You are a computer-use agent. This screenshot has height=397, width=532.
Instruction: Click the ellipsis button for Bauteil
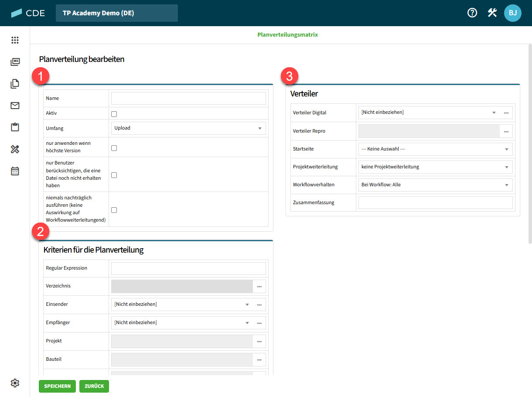[x=259, y=359]
